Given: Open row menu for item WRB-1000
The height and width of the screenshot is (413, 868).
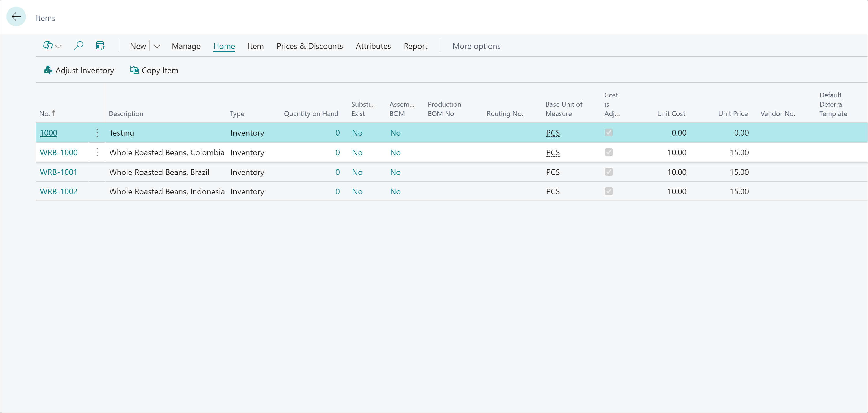Looking at the screenshot, I should [x=97, y=152].
